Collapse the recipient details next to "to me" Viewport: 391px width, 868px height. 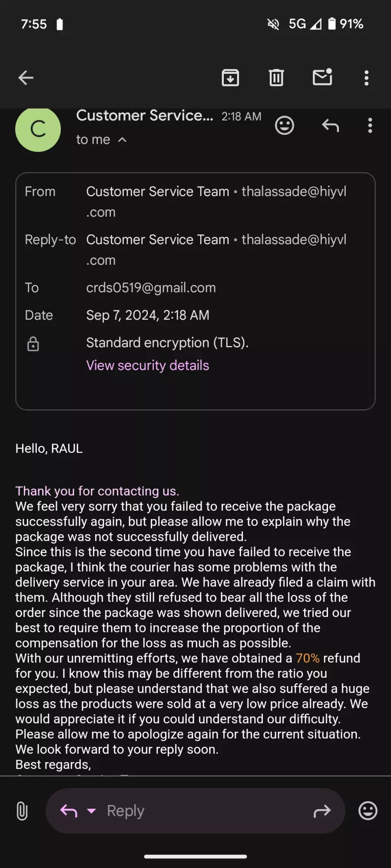[123, 140]
